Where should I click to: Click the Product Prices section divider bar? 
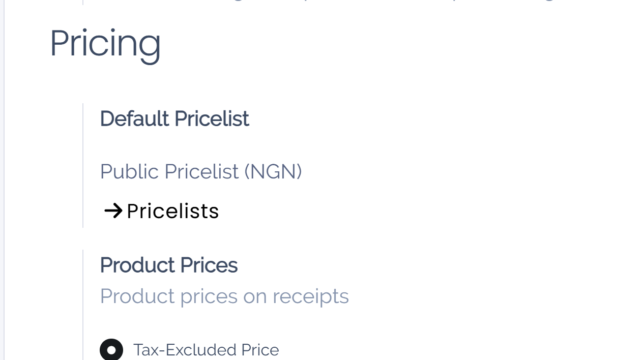[83, 305]
